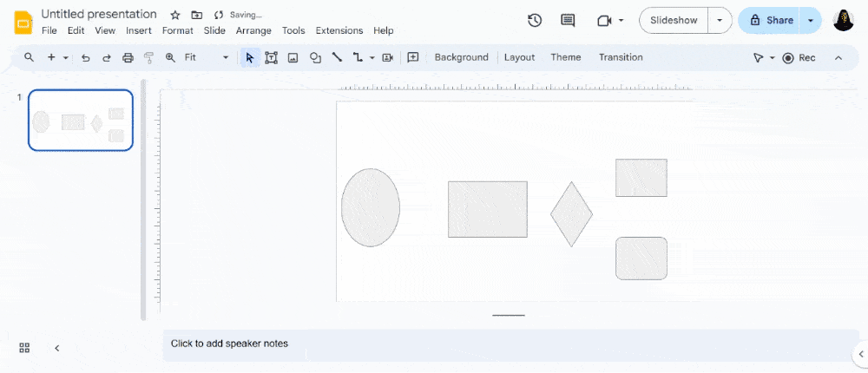Select slide 1 thumbnail in filmstrip
This screenshot has width=868, height=373.
pos(81,120)
